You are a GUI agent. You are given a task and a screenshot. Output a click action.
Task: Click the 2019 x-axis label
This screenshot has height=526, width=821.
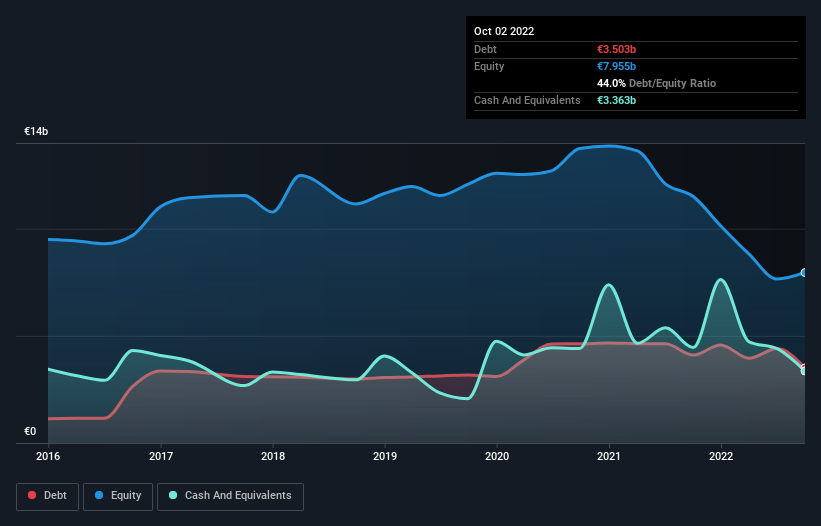coord(385,456)
